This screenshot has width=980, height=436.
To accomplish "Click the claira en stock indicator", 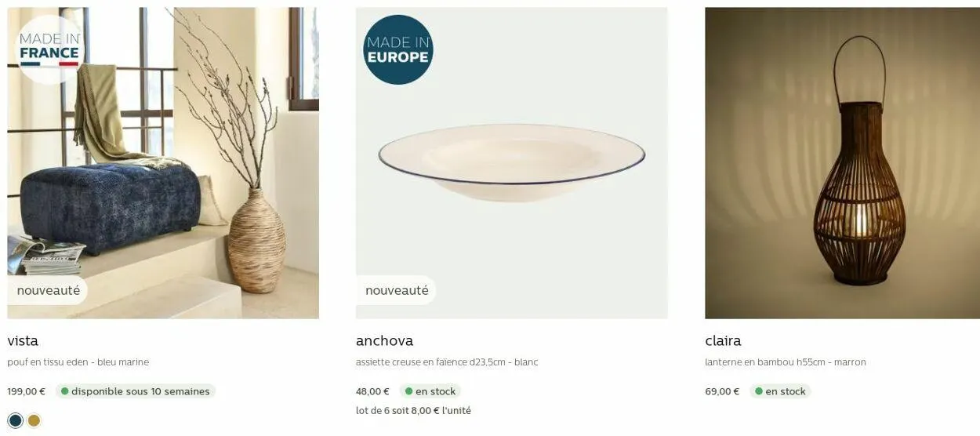I will [780, 391].
